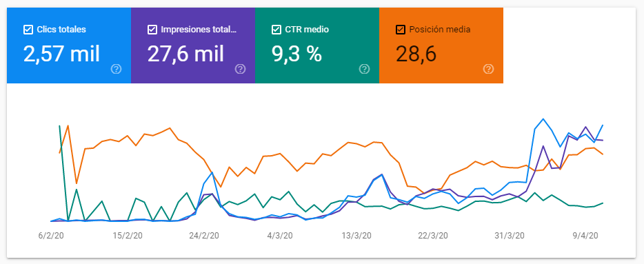Click the 4/3/20 date axis label
Viewport: 644px width, 264px height.
[280, 236]
